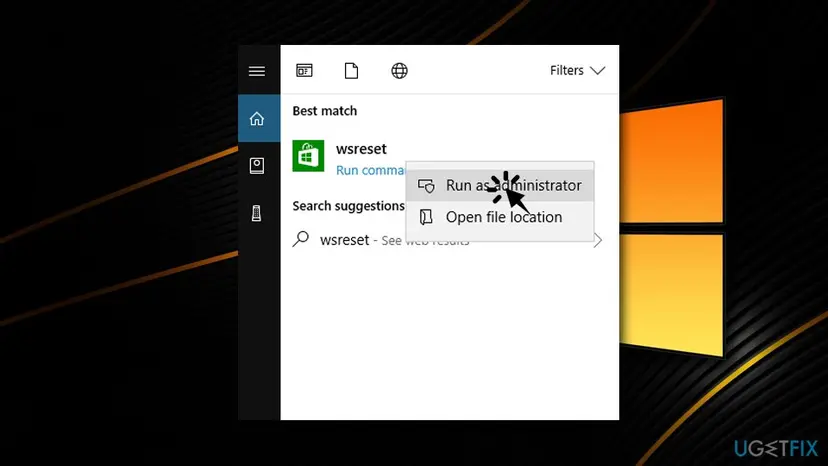This screenshot has width=828, height=466.
Task: Filter results by Apps icon
Action: click(x=304, y=70)
